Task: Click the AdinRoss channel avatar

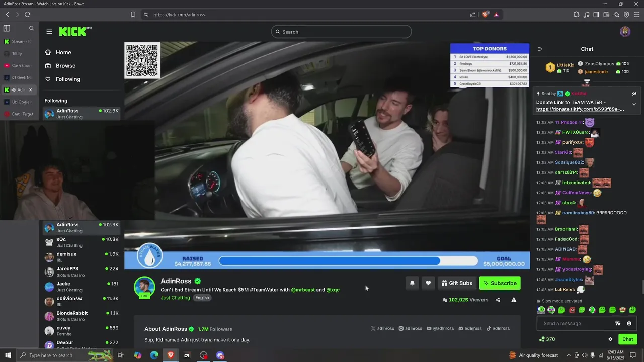Action: [144, 287]
